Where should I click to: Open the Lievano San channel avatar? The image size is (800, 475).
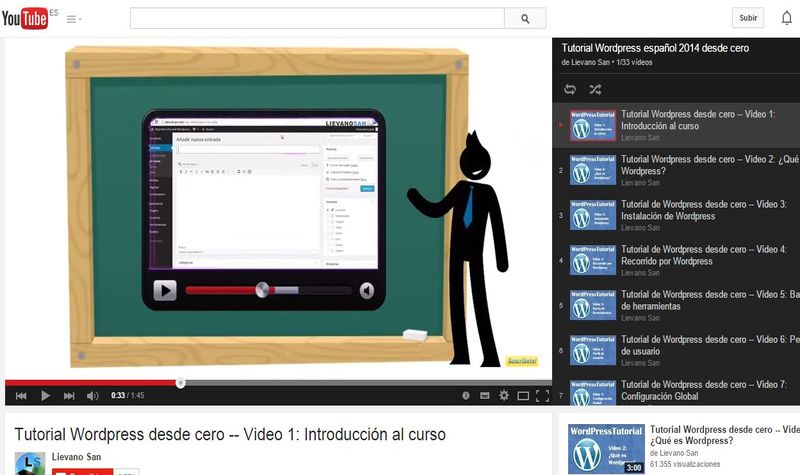[30, 463]
